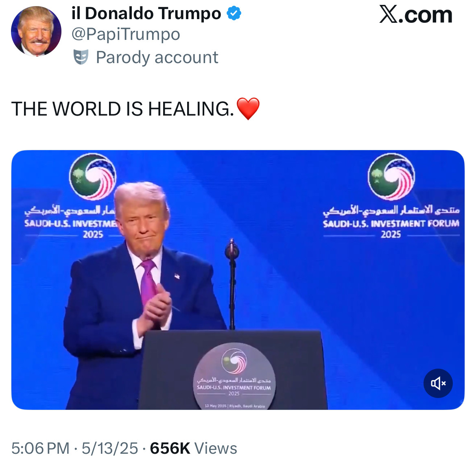
Task: Click the circular podium emblem
Action: click(234, 376)
